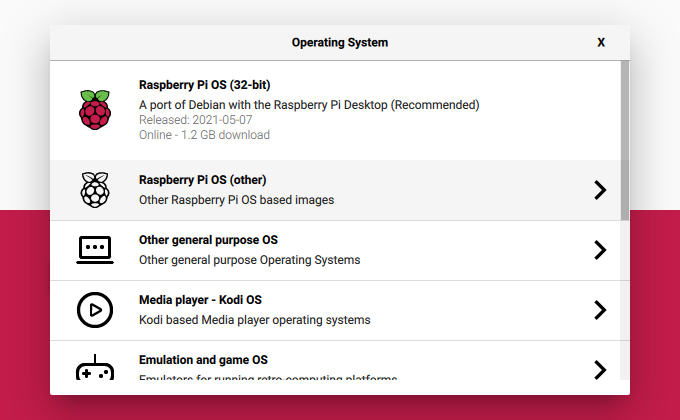Click the "Operating System" dialog title
This screenshot has width=680, height=420.
340,43
